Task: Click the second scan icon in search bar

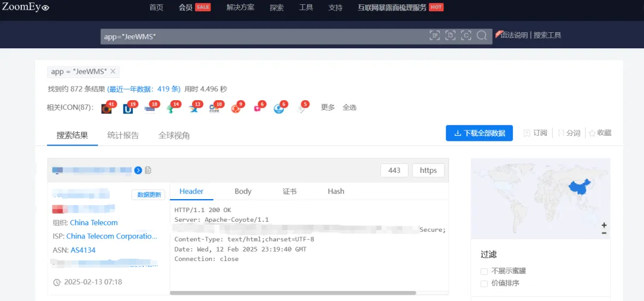Action: pos(451,35)
